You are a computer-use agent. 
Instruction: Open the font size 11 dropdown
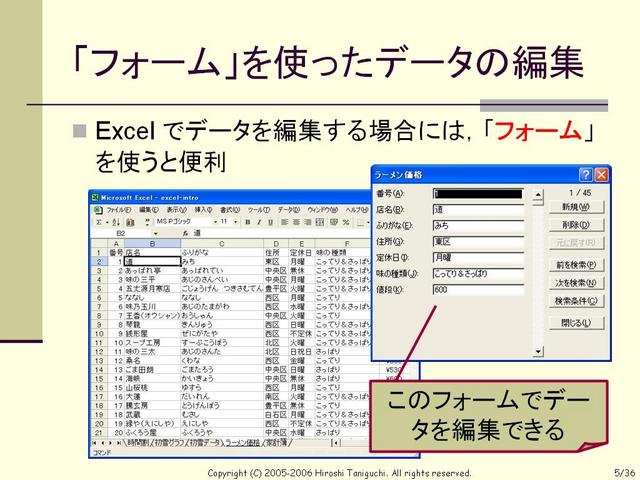point(236,222)
